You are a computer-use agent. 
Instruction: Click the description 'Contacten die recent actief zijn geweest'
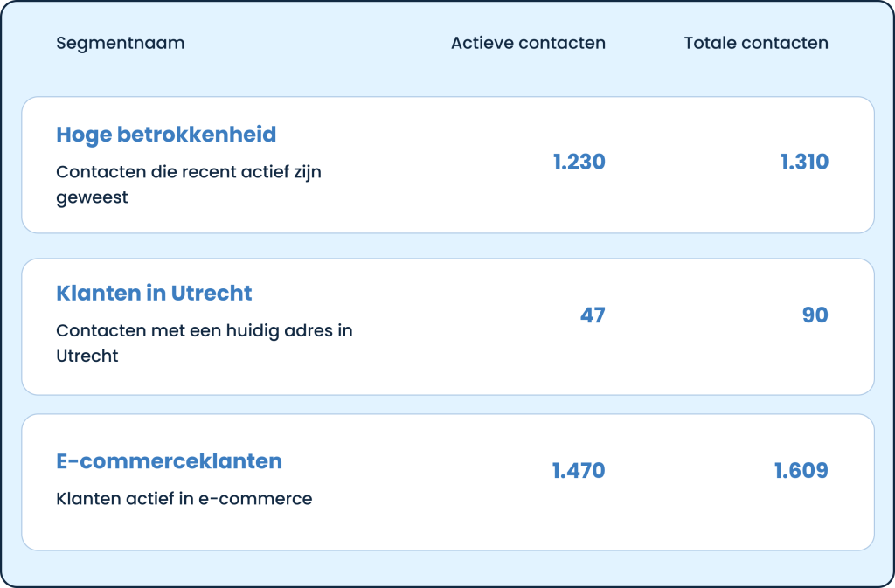189,184
